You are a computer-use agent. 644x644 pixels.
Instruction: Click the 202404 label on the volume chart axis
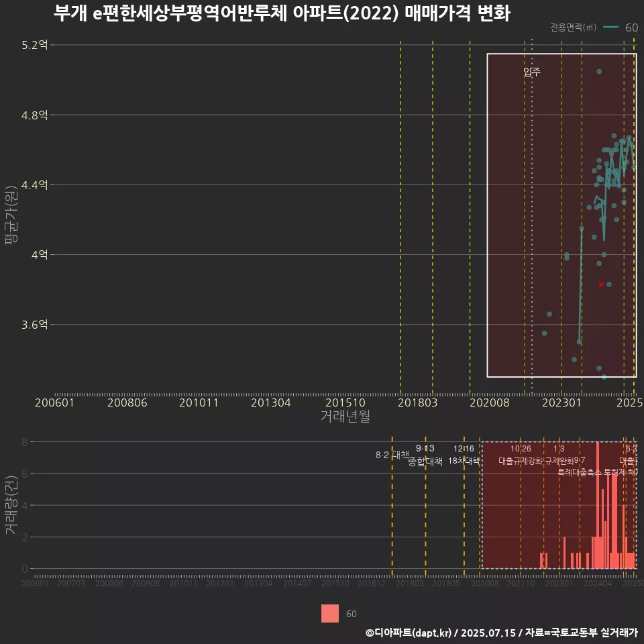click(x=598, y=583)
